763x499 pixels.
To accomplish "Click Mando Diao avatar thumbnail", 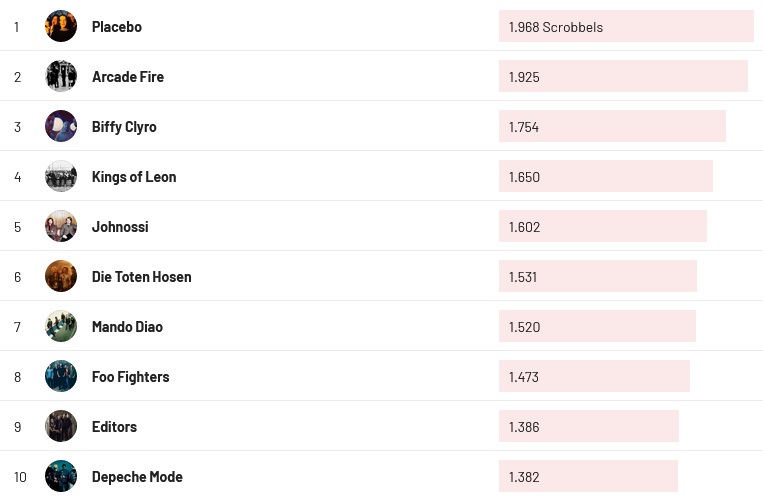I will [x=61, y=326].
